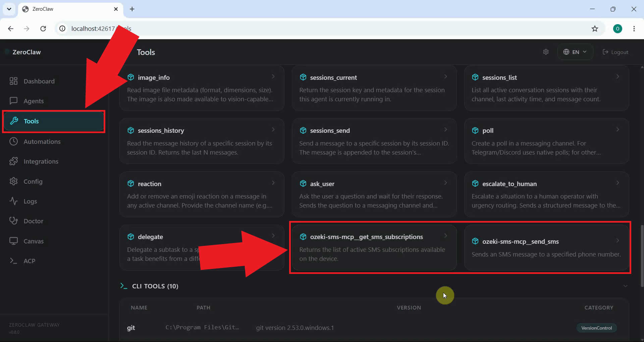The image size is (644, 342).
Task: Open Canvas page
Action: tap(54, 241)
